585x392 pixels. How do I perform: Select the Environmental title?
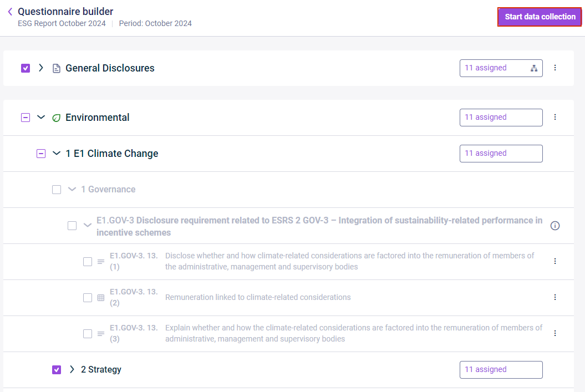click(x=98, y=118)
